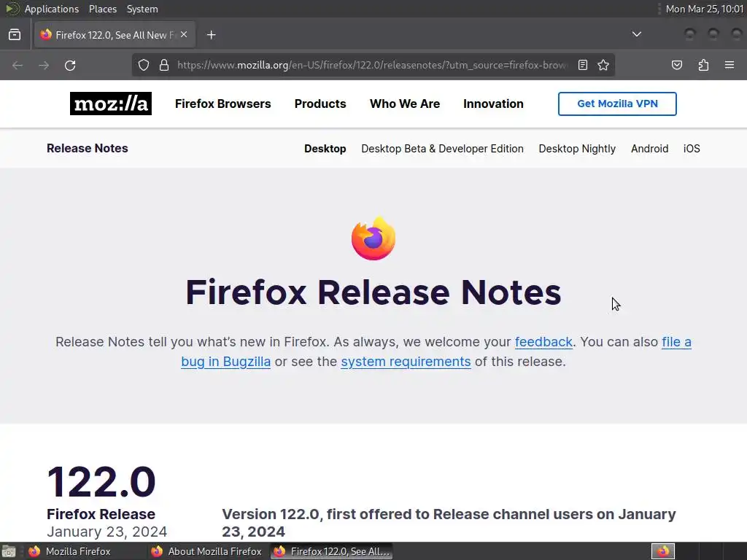747x560 pixels.
Task: Go forward one page
Action: tap(44, 65)
